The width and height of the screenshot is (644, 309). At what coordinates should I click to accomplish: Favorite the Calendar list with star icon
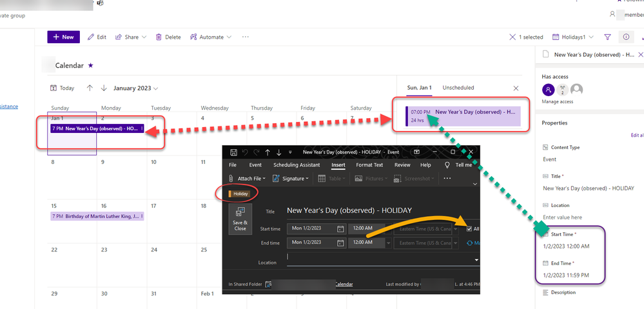[91, 65]
